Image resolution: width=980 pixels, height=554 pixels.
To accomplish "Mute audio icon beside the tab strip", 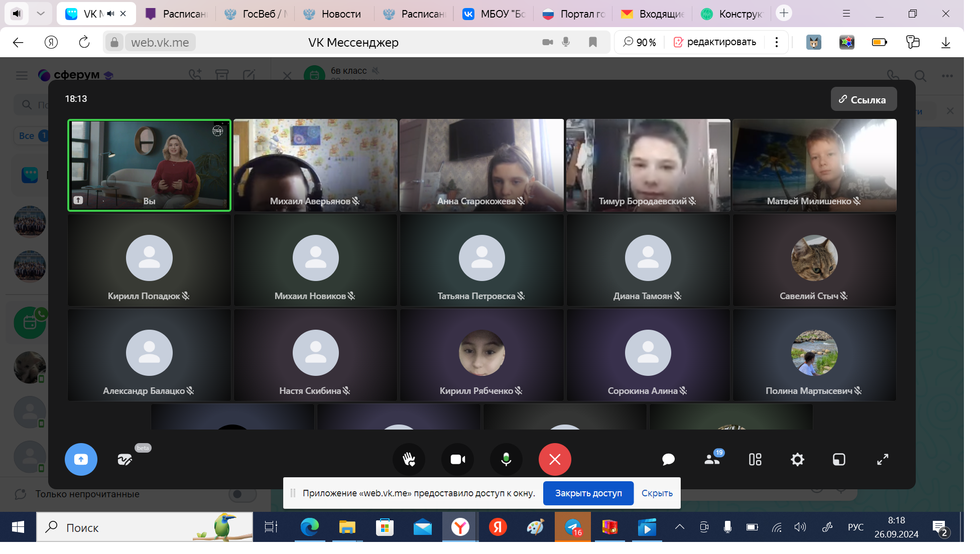I will coord(17,14).
